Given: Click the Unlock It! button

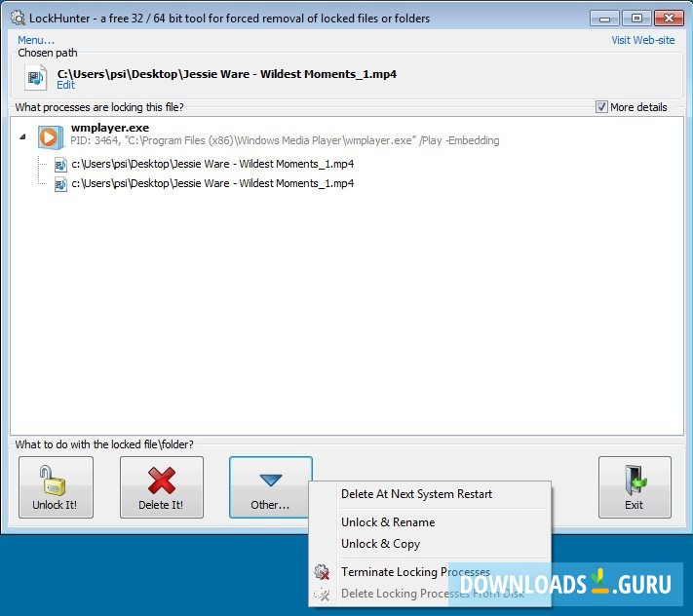Looking at the screenshot, I should click(x=56, y=487).
